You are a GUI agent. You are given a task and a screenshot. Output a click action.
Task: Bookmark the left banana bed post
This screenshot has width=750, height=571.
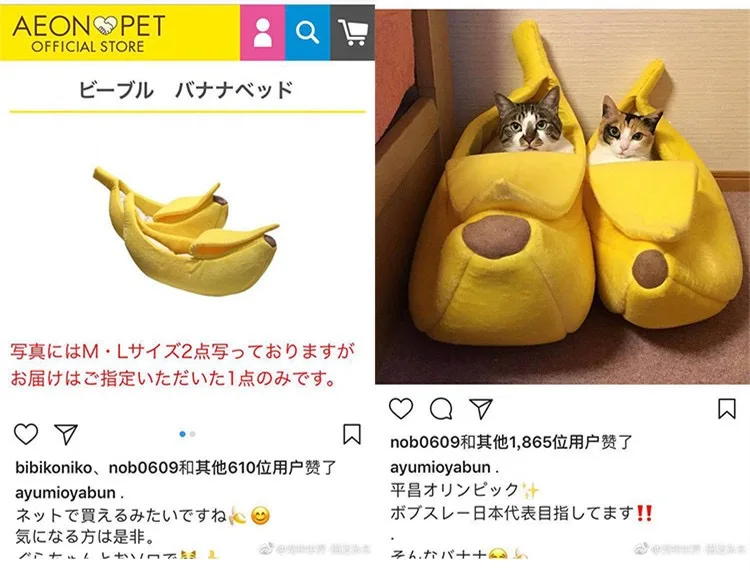[x=352, y=434]
